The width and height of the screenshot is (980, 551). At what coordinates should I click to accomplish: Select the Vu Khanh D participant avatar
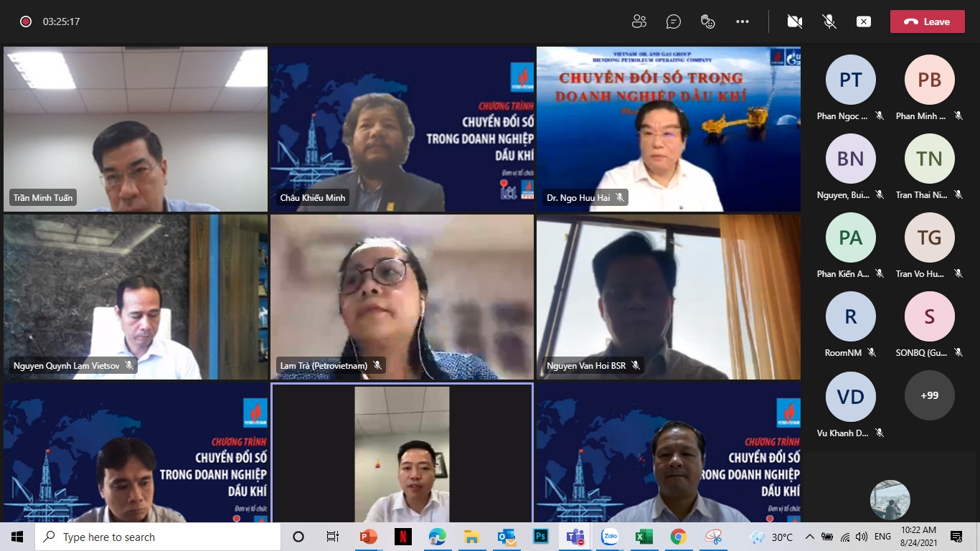850,397
